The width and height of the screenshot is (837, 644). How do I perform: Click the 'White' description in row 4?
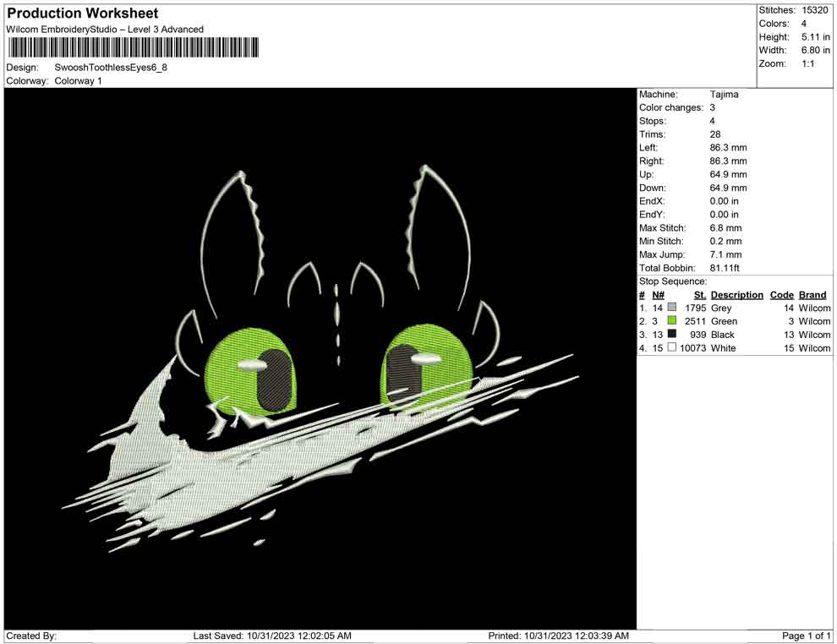723,348
